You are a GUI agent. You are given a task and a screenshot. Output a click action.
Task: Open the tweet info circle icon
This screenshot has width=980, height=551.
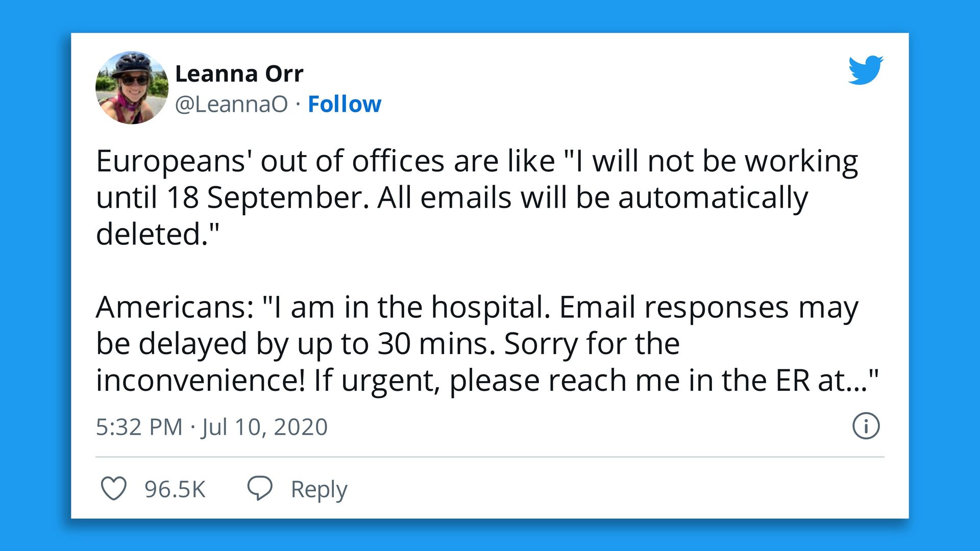point(866,426)
